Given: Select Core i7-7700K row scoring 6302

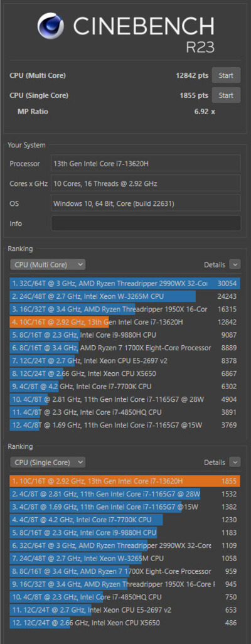Looking at the screenshot, I should point(125,387).
